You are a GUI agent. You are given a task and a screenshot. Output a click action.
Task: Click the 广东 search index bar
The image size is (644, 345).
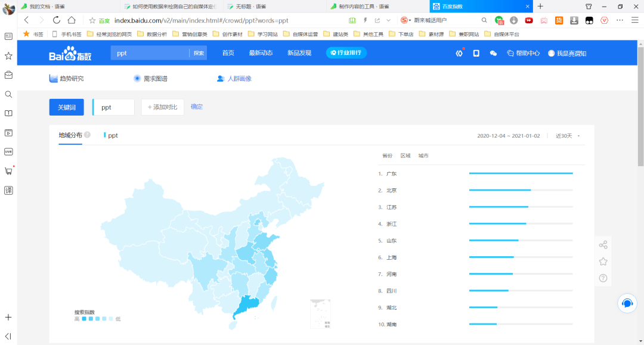521,173
